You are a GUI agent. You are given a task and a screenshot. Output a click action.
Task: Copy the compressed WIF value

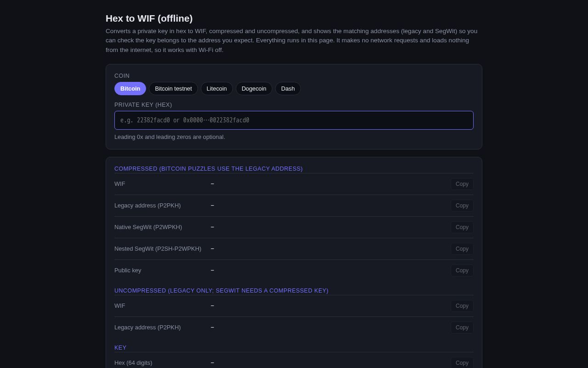tap(462, 184)
